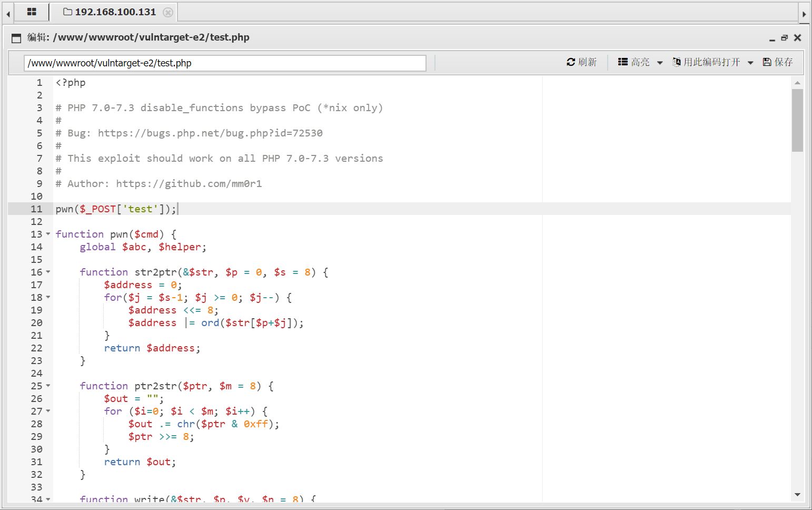812x510 pixels.
Task: Click the left tab navigation arrow
Action: [x=8, y=14]
